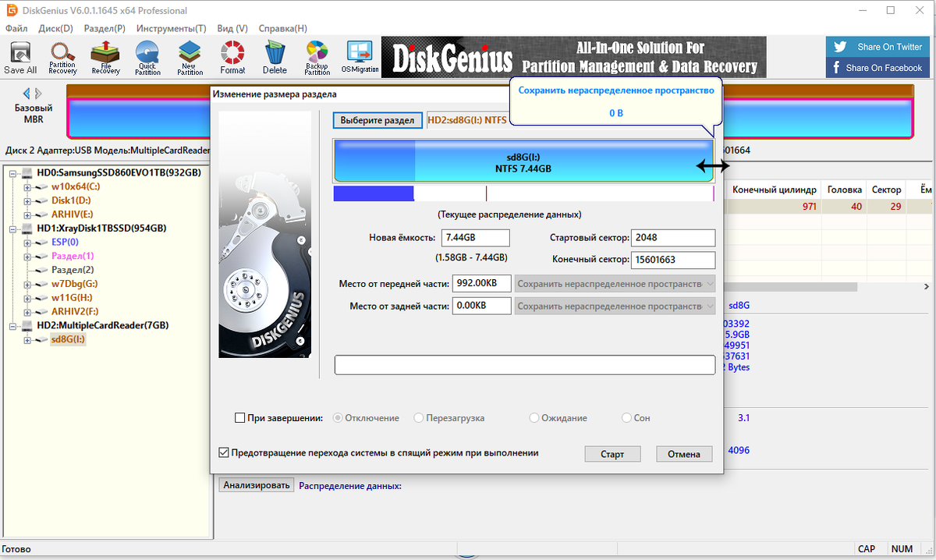
Task: Click the Головка column header
Action: pos(844,190)
